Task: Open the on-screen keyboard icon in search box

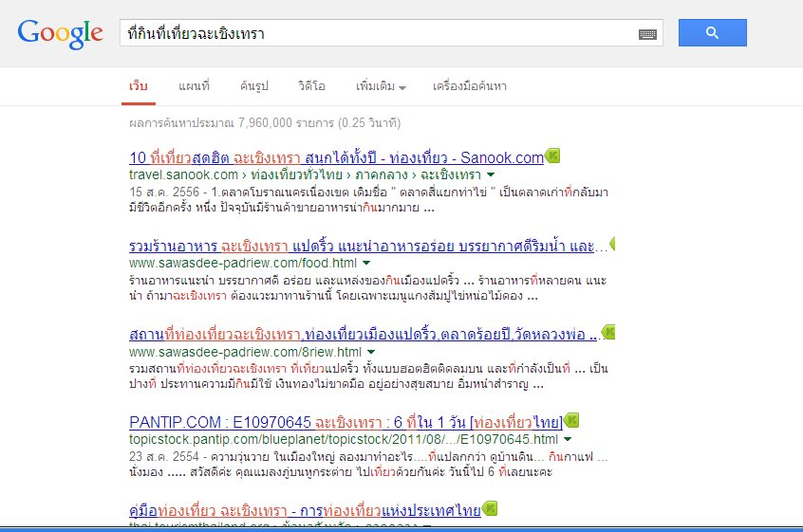Action: pos(647,34)
